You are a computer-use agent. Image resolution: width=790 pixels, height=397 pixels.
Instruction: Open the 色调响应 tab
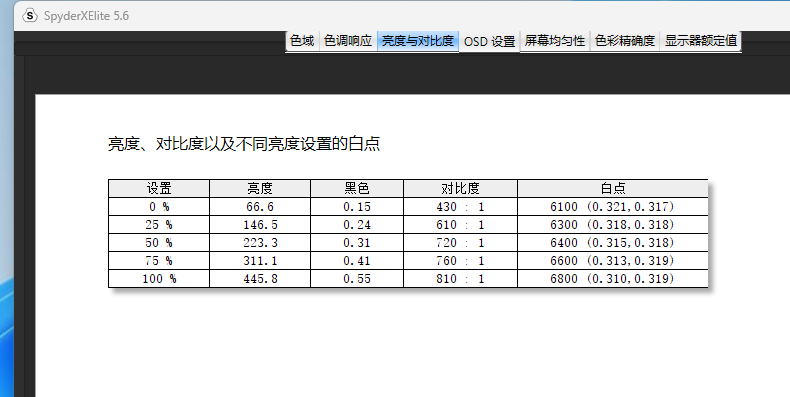click(x=348, y=41)
